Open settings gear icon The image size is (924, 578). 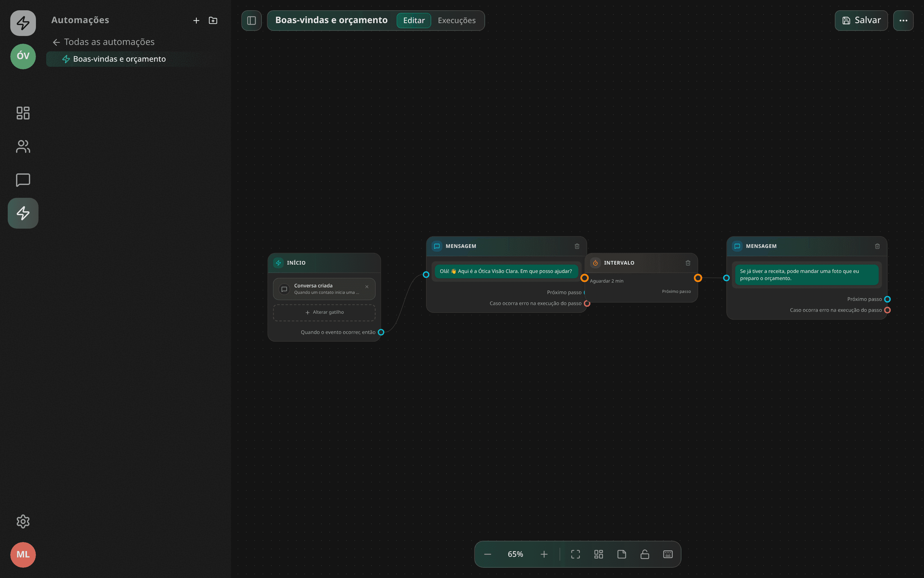[x=23, y=521]
